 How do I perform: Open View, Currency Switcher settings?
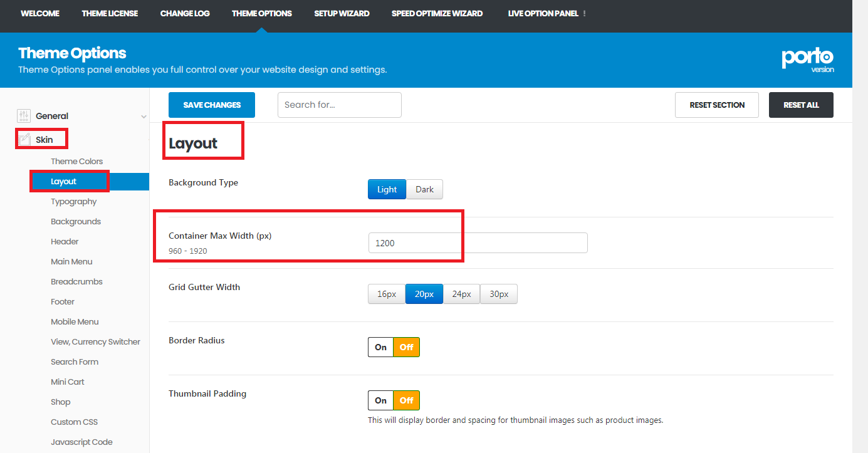point(95,341)
